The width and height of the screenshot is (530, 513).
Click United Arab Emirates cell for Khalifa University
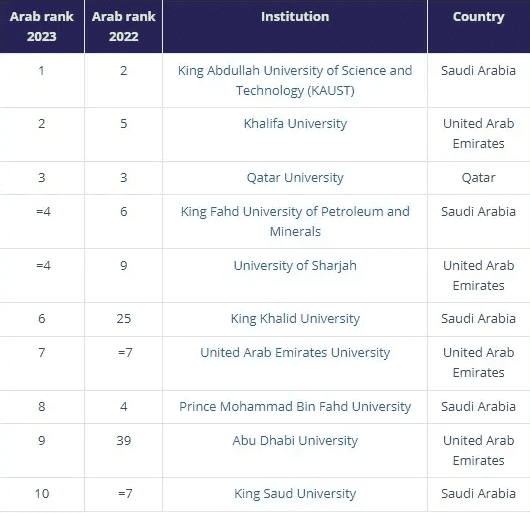(x=479, y=134)
